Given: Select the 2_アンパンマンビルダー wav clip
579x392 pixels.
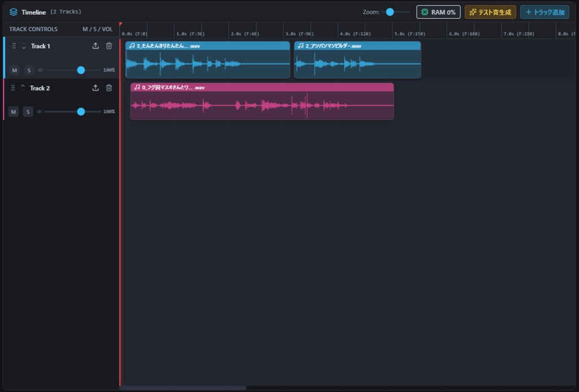Looking at the screenshot, I should [357, 59].
